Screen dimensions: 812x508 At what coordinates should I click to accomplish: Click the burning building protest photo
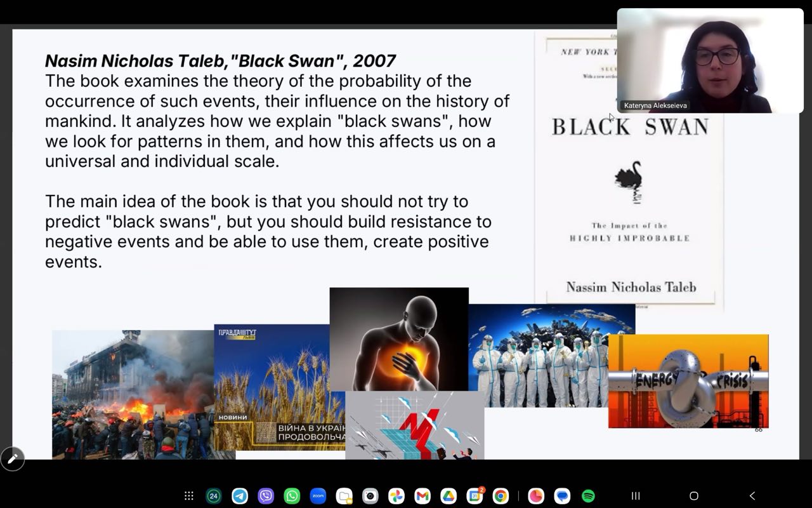(x=133, y=394)
